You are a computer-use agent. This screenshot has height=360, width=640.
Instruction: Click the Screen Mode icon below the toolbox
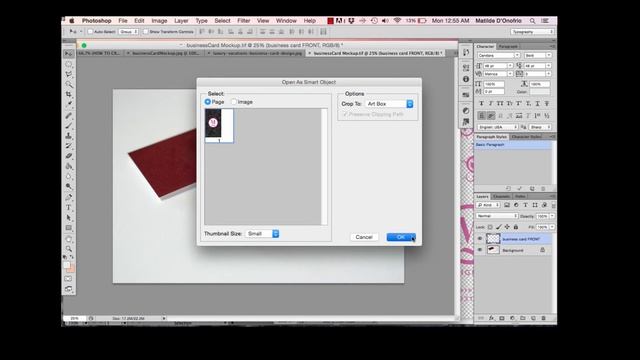pos(68,289)
